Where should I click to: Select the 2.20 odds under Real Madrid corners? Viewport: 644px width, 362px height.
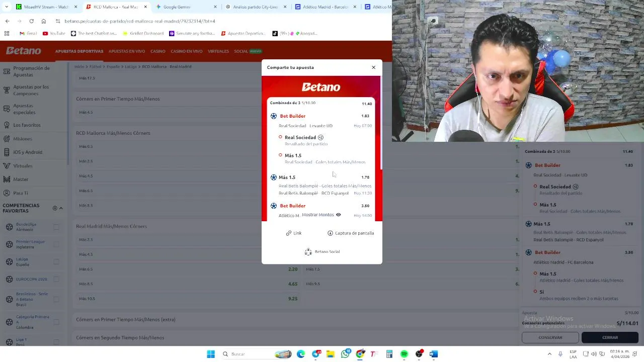click(293, 269)
